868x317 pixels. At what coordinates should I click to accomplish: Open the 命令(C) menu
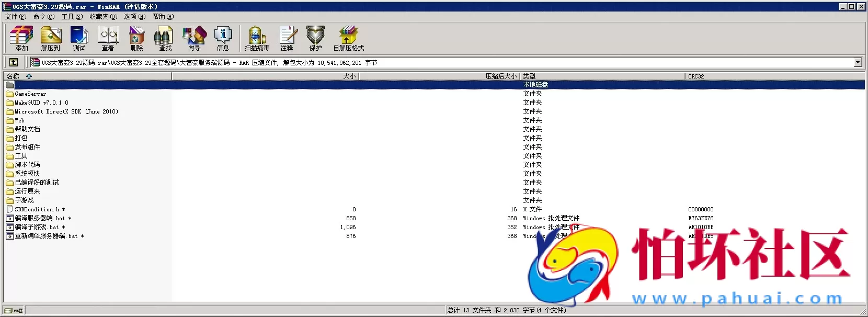(x=44, y=17)
